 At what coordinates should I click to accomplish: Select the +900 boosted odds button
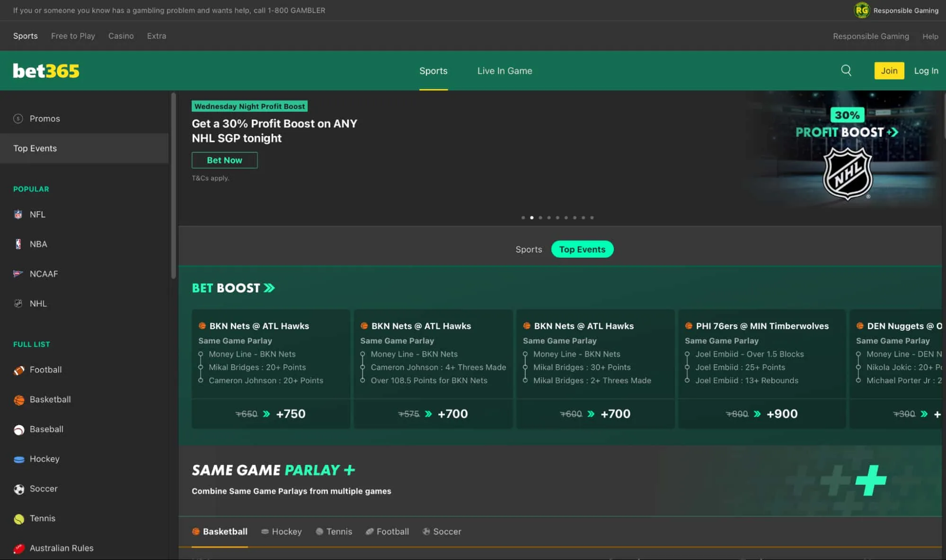click(x=762, y=414)
